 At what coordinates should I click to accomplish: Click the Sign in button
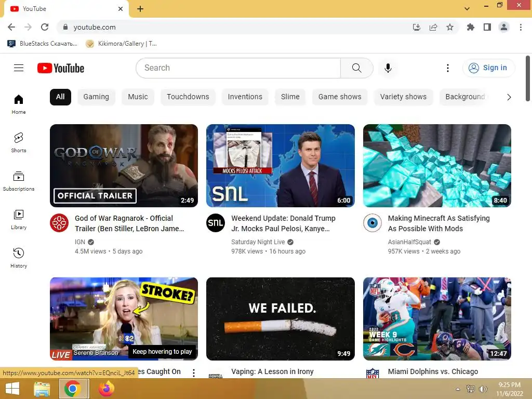click(488, 68)
